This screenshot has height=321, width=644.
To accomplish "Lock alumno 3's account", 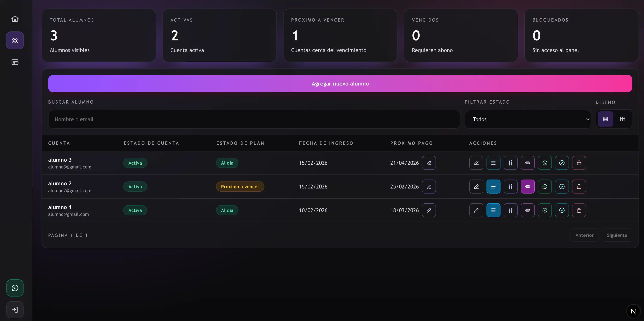I will coord(579,163).
